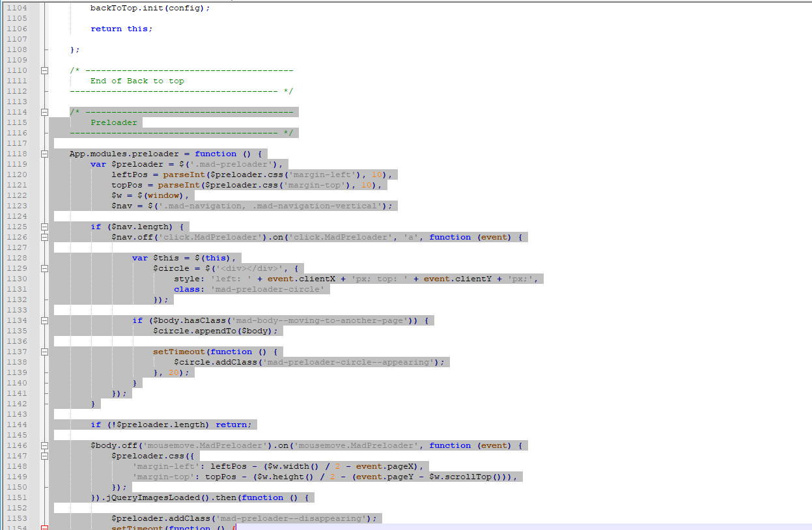Click line number 1104 in the margin
812x530 pixels.
click(17, 8)
